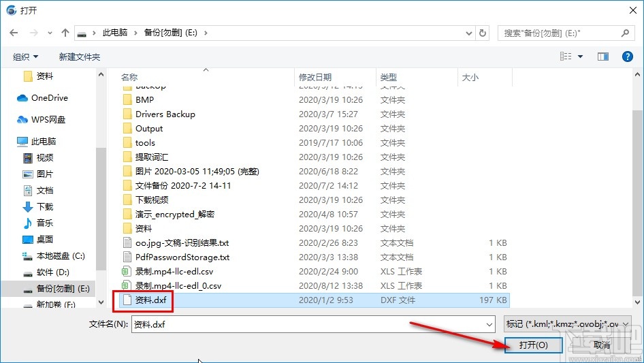Go forward with the right arrow

pyautogui.click(x=33, y=33)
